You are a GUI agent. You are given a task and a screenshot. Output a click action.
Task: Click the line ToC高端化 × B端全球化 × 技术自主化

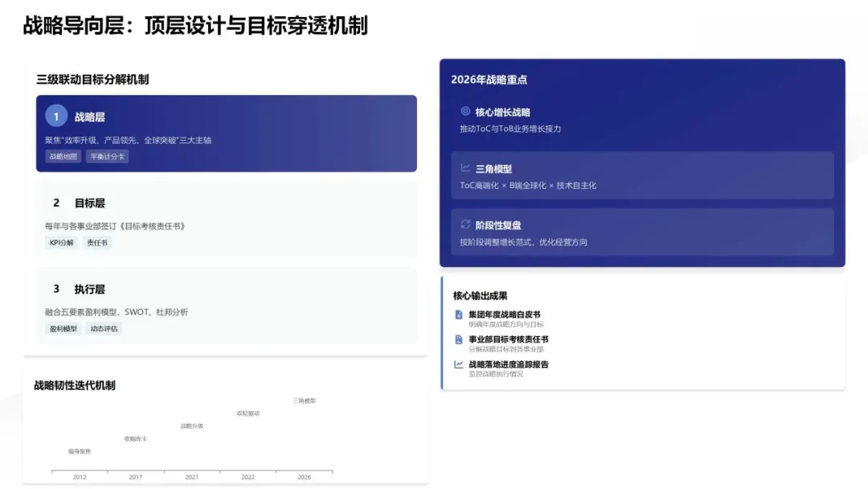(x=528, y=186)
